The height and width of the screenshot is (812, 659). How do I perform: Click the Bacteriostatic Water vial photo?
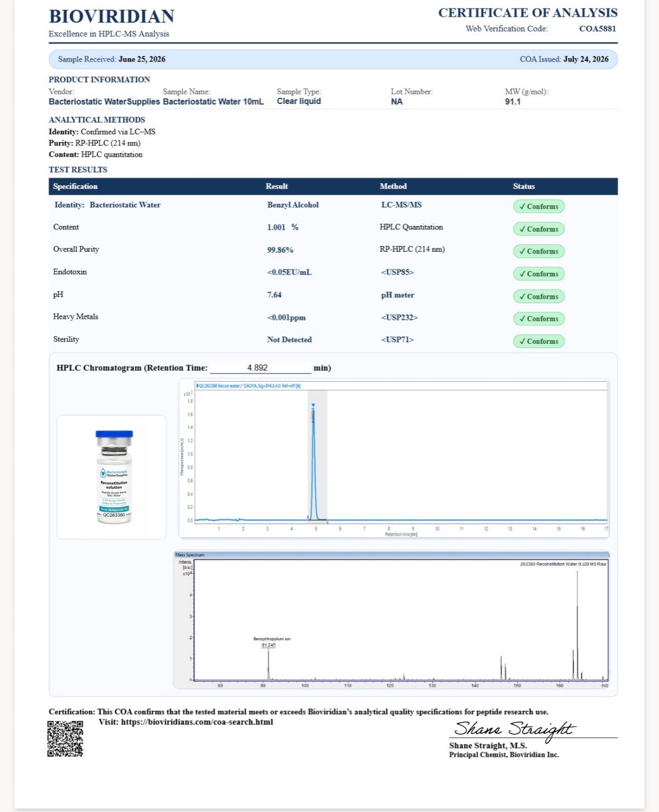[x=114, y=477]
